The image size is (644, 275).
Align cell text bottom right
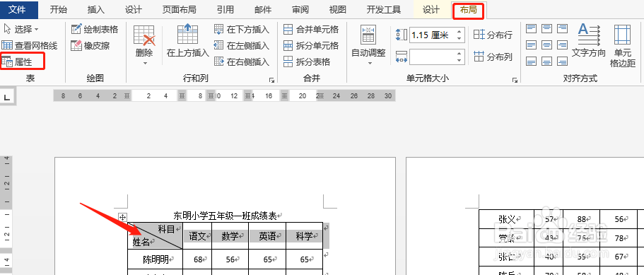coord(562,62)
